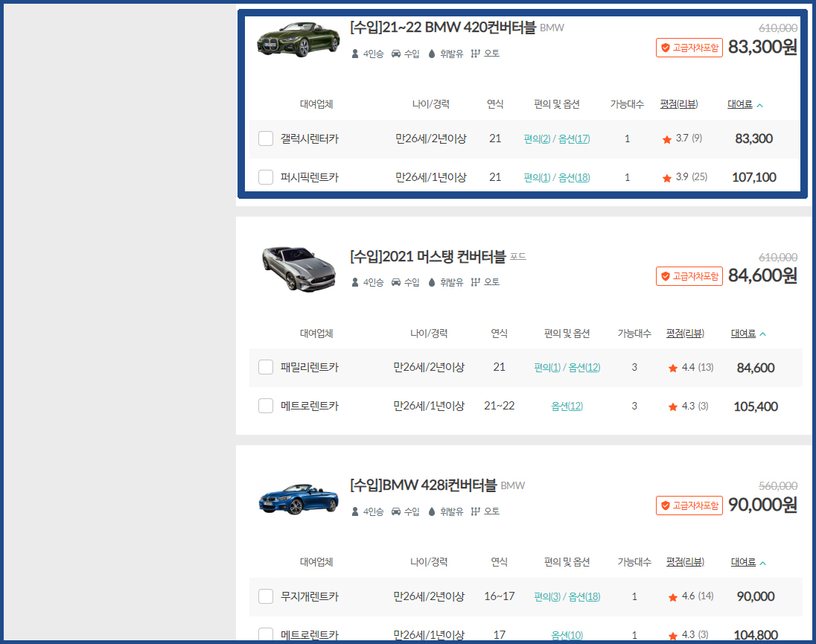Click the 휘발유 fuel drop icon on 머스탱 card
Screen dimensions: 816x644
click(431, 282)
